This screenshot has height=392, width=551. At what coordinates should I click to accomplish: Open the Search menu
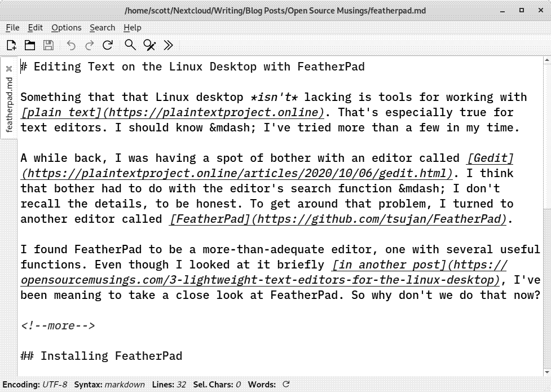[102, 28]
